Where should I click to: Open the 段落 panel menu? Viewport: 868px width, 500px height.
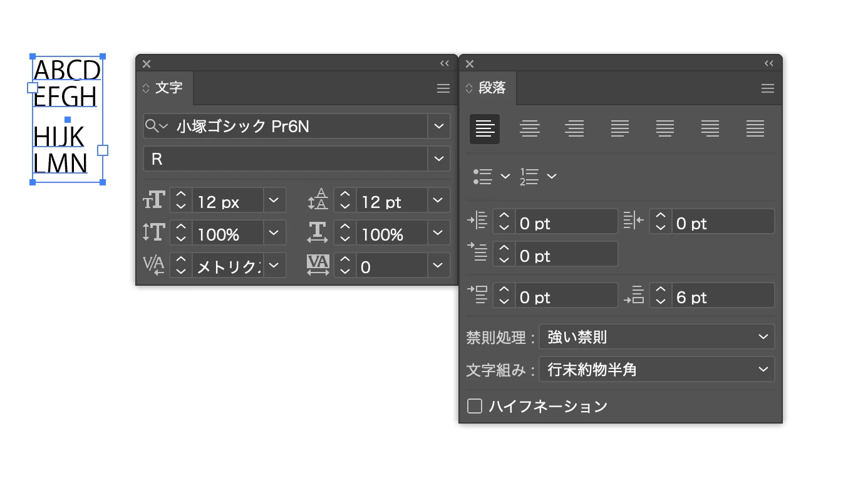768,88
